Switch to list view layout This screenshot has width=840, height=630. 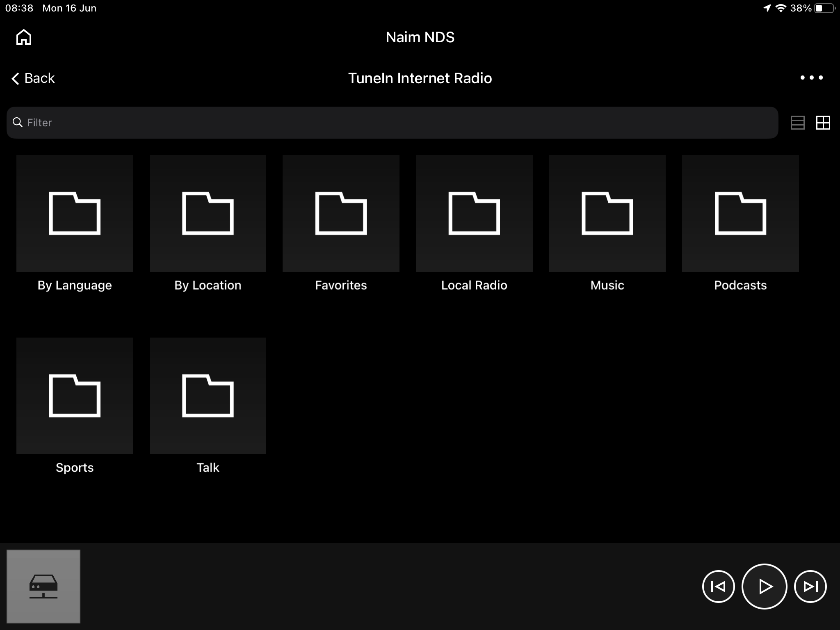[797, 123]
